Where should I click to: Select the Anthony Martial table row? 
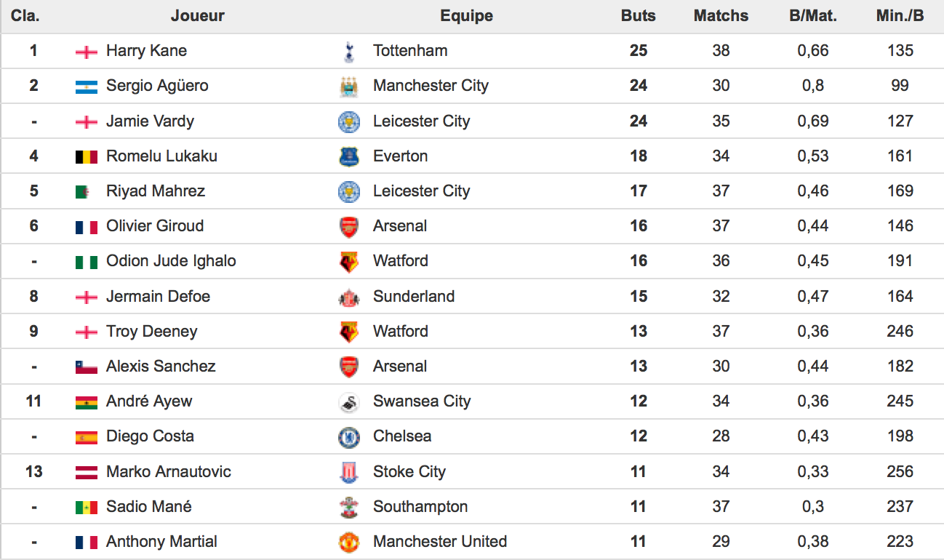pos(471,542)
